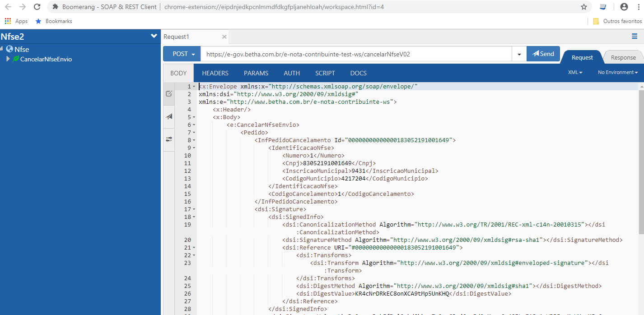Open the URL history dropdown arrow
644x315 pixels.
519,54
